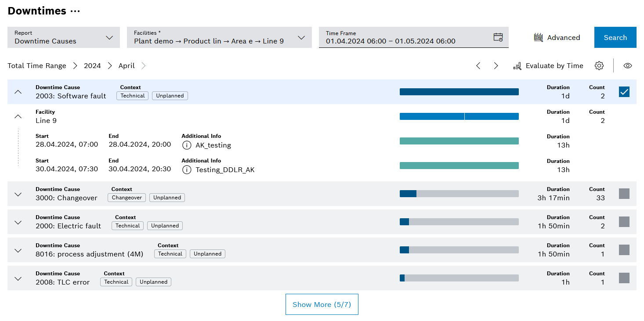Image resolution: width=644 pixels, height=321 pixels.
Task: Click Technical tag on Software fault
Action: [133, 96]
